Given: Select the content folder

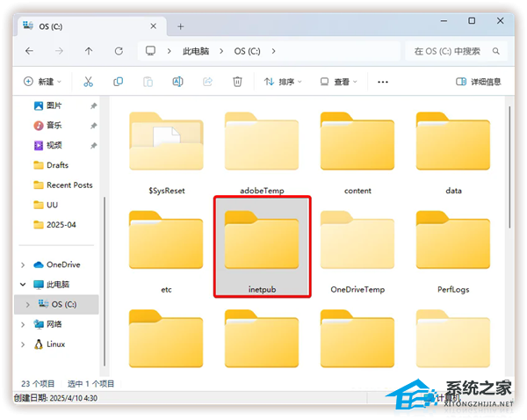Looking at the screenshot, I should coord(357,153).
